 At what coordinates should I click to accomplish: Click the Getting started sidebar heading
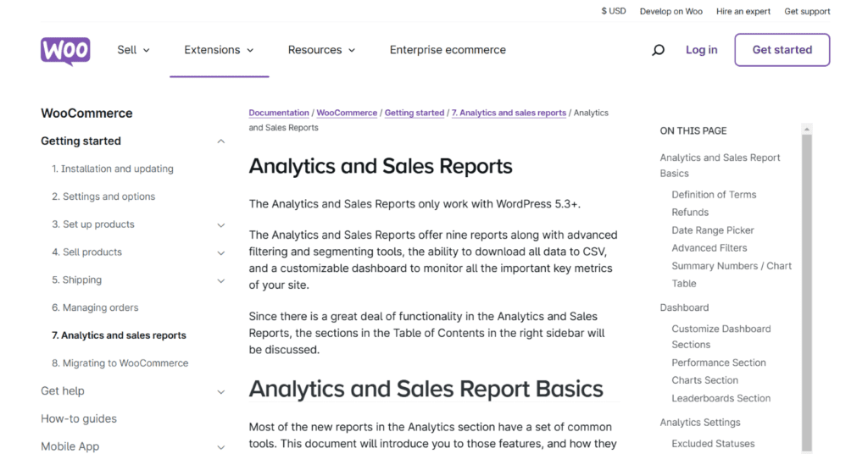coord(81,141)
